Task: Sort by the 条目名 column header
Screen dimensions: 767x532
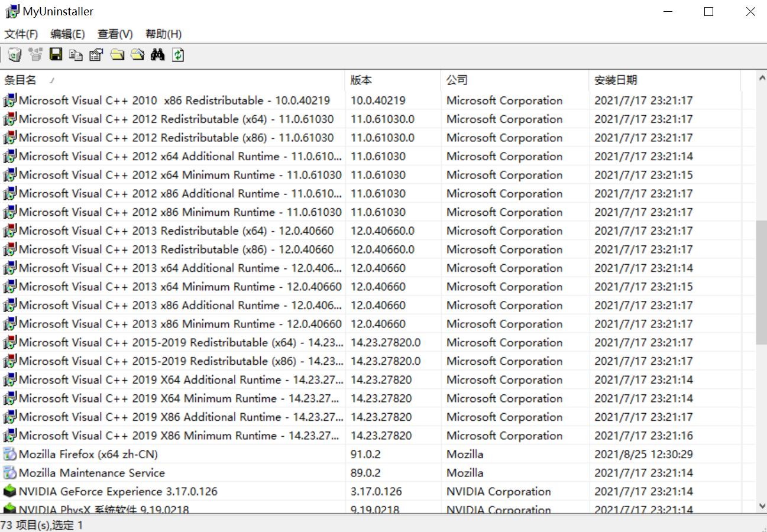Action: 173,80
